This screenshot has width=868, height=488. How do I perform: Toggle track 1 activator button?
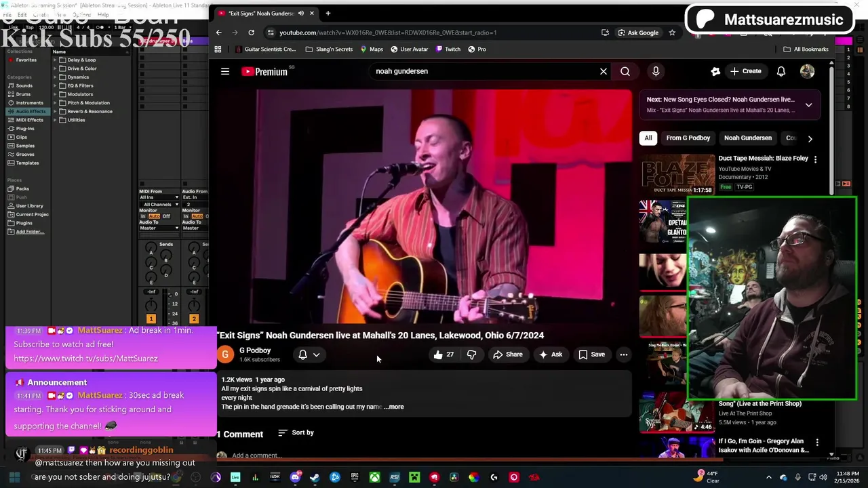(x=151, y=319)
